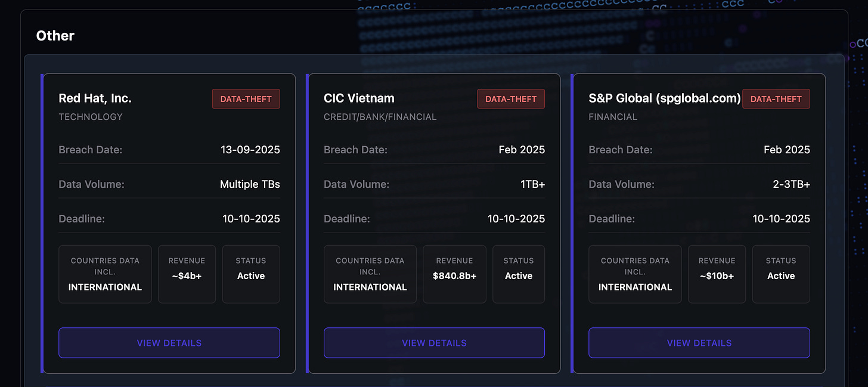868x387 pixels.
Task: Click the DATA-THEFT badge on Red Hat card
Action: [246, 99]
